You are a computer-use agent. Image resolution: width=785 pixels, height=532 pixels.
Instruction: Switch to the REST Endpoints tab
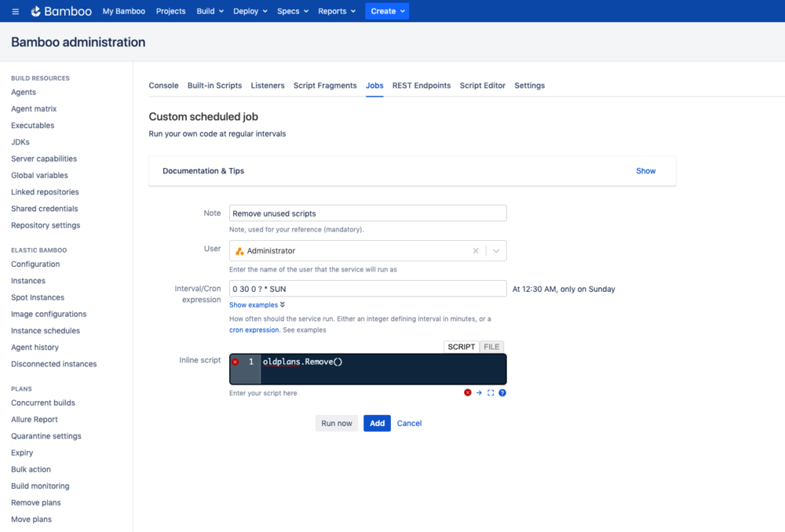coord(422,86)
